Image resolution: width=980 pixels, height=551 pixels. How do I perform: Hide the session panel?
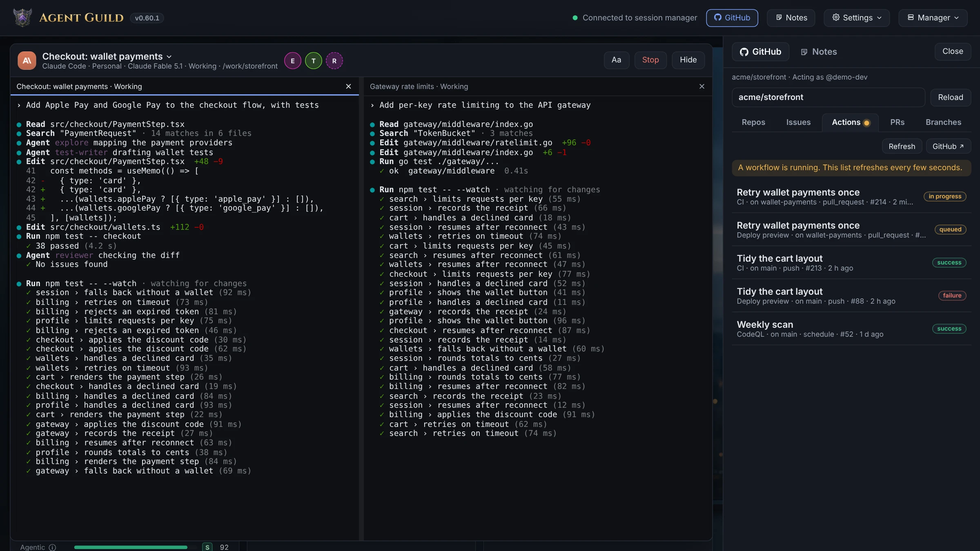(x=688, y=60)
